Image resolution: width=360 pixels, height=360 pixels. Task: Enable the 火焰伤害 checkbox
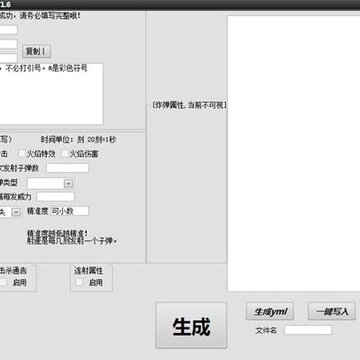tap(65, 154)
